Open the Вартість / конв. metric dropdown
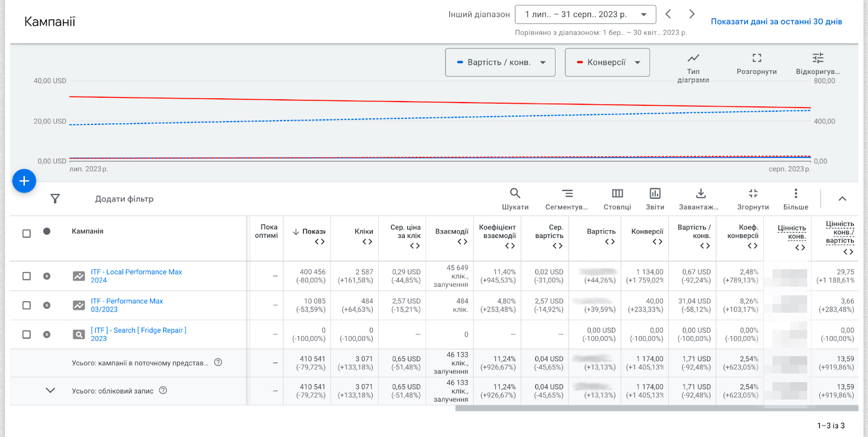Image resolution: width=868 pixels, height=437 pixels. point(500,62)
